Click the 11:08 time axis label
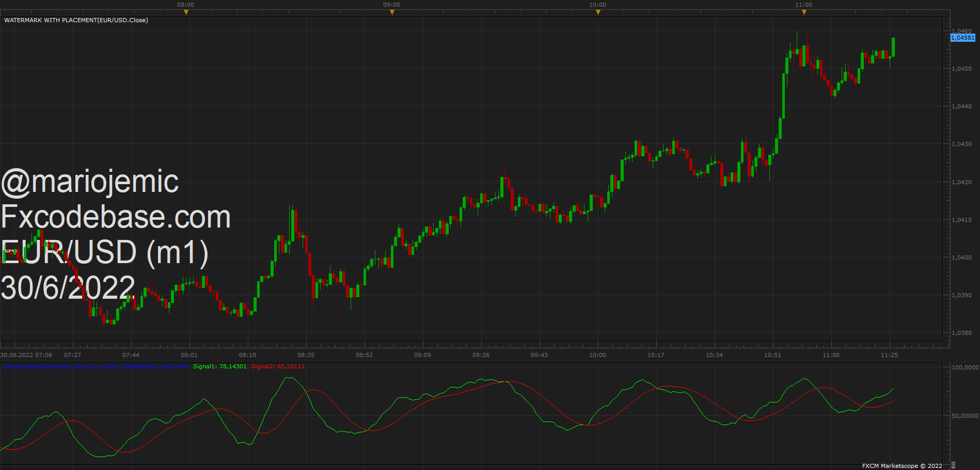The height and width of the screenshot is (470, 980). [x=831, y=355]
